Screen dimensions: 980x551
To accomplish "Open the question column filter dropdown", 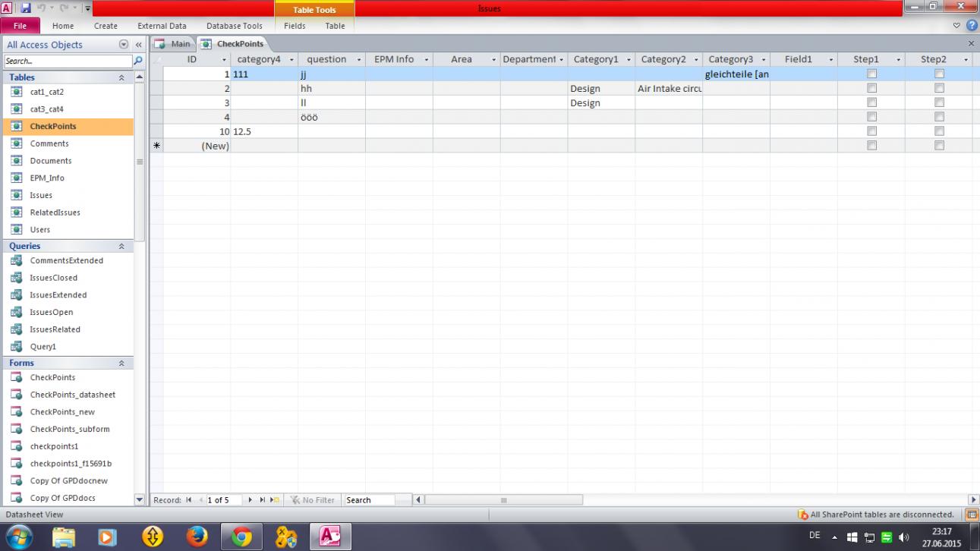I will pos(358,60).
